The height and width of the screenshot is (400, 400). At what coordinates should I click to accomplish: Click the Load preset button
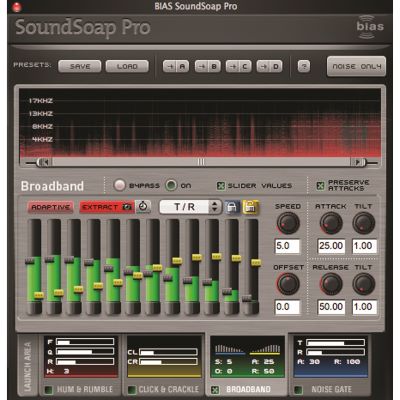coord(127,66)
